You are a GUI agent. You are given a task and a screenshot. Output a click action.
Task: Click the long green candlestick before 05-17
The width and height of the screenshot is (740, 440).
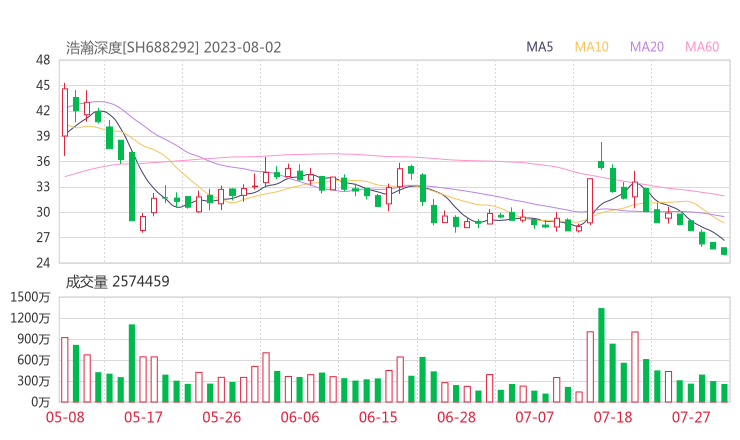coord(132,186)
